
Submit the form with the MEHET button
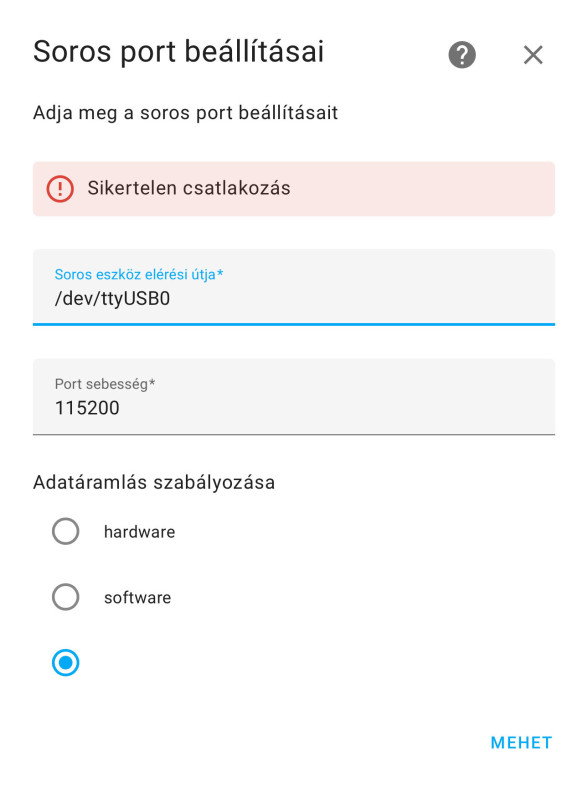521,742
